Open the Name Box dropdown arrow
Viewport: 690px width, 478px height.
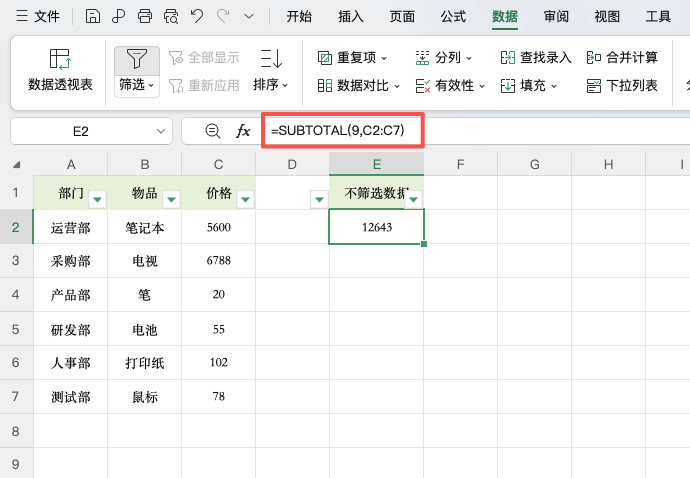coord(161,131)
